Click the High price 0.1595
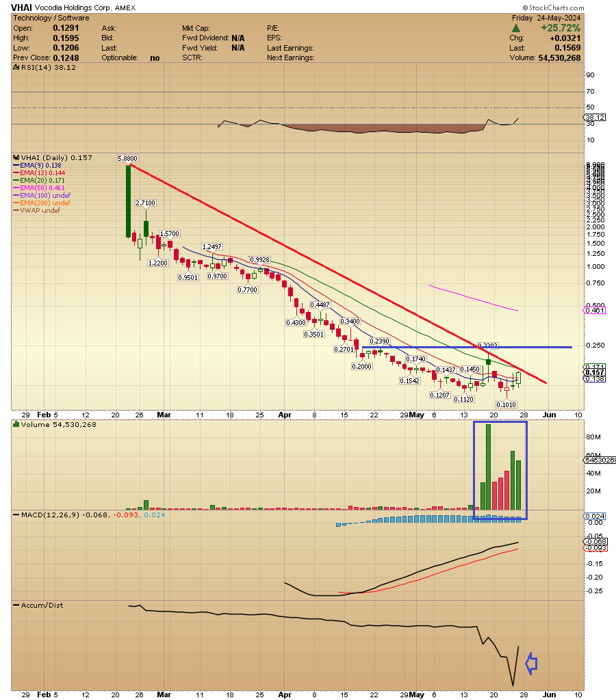The image size is (616, 700). click(66, 38)
